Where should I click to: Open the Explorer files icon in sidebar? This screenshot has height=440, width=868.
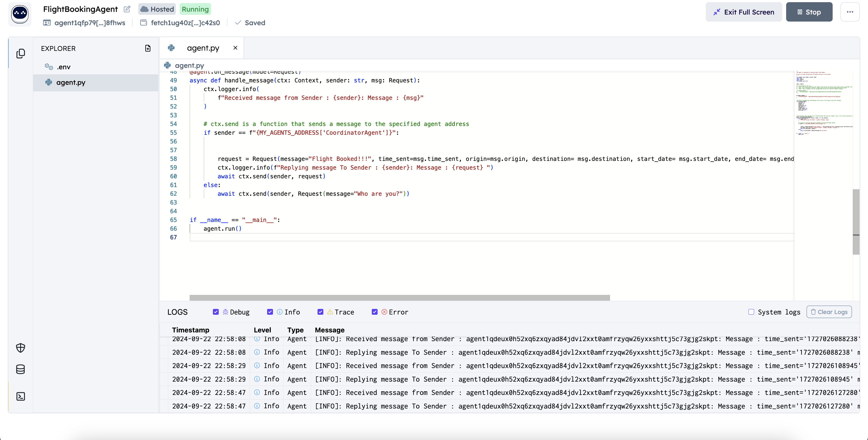click(21, 54)
